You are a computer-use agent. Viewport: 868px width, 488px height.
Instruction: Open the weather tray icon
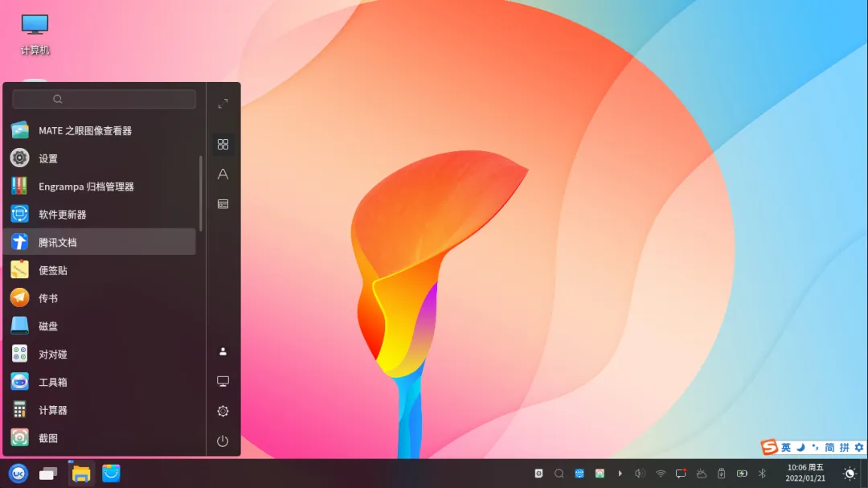pos(702,474)
